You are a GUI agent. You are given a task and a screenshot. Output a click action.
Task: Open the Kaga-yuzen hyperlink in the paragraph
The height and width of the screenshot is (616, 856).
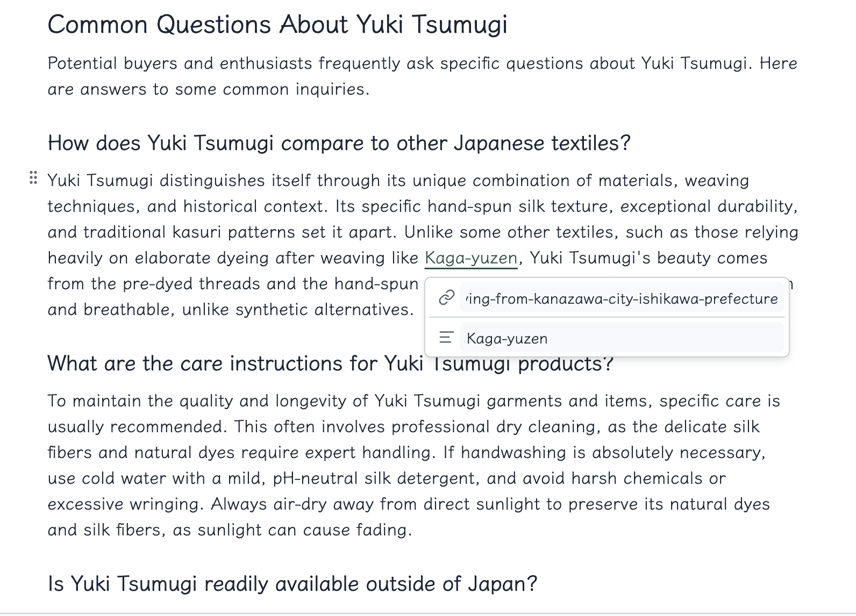470,259
